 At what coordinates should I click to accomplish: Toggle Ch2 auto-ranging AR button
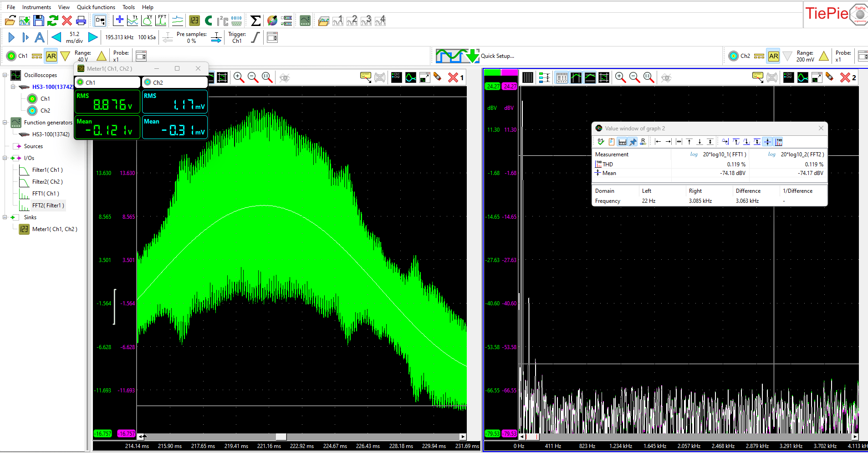coord(773,56)
